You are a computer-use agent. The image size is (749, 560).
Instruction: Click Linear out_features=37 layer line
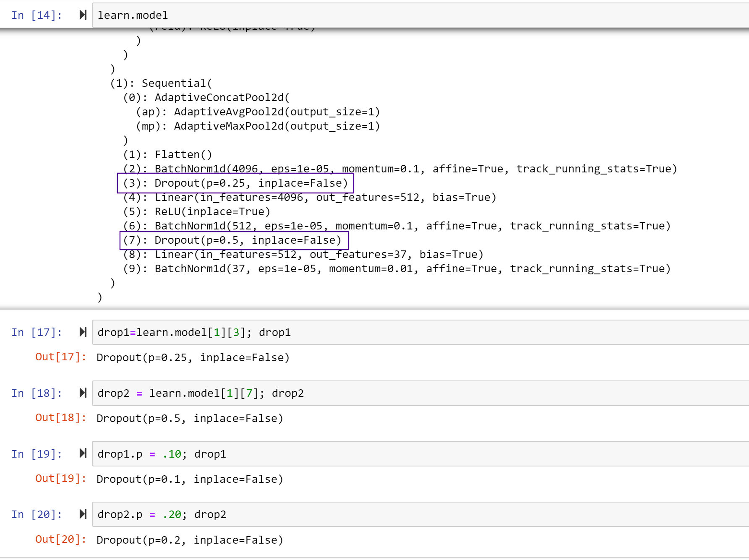303,255
